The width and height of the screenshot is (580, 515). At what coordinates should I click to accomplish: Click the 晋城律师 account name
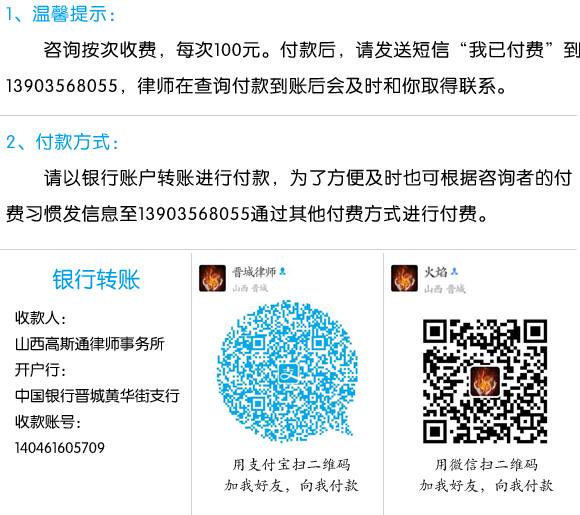[254, 272]
